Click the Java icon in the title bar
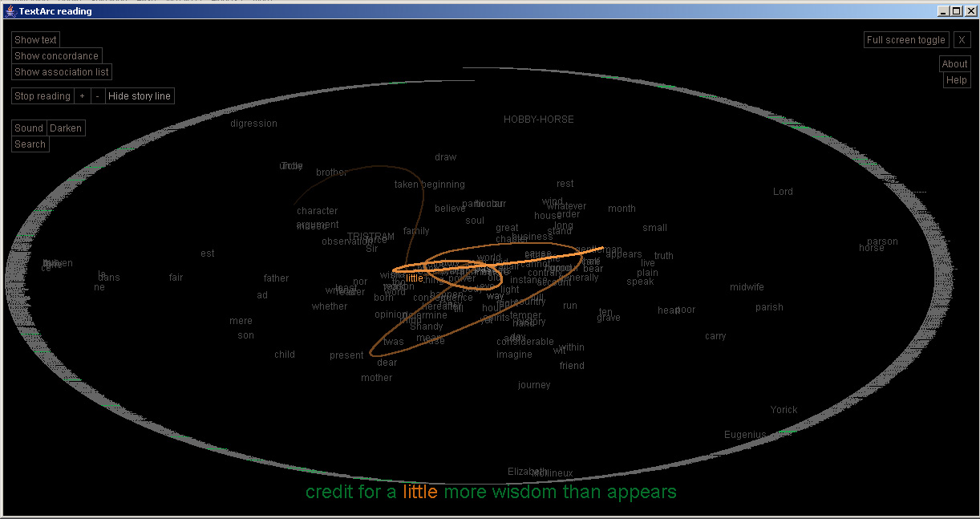Image resolution: width=980 pixels, height=519 pixels. (10, 11)
